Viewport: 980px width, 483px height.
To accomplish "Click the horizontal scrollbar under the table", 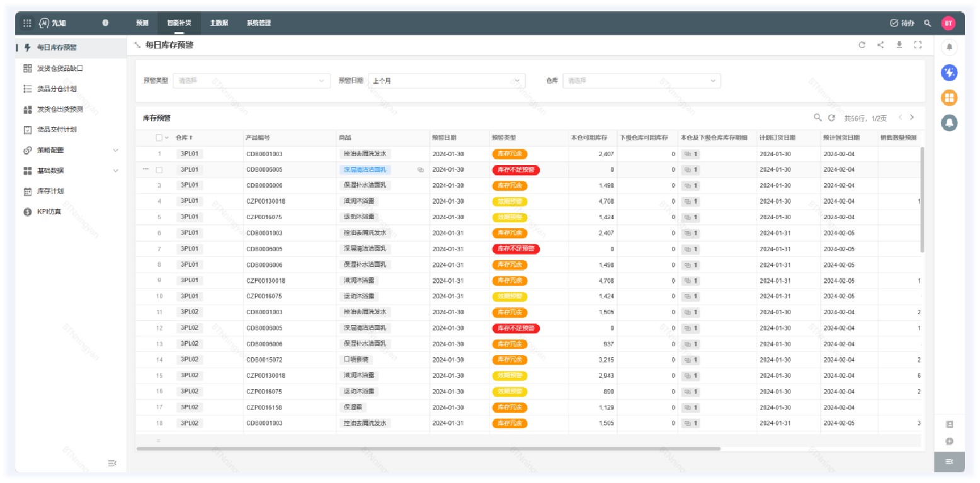I will 428,449.
